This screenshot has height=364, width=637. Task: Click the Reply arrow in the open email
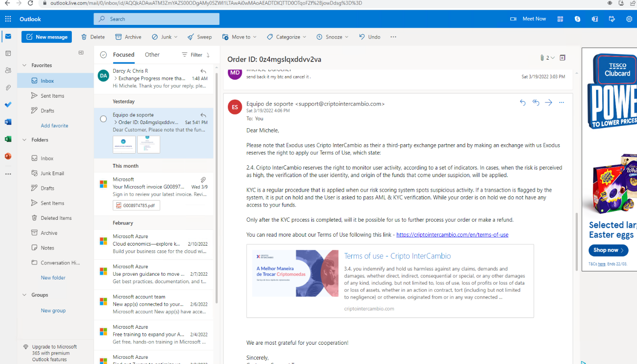pyautogui.click(x=522, y=102)
